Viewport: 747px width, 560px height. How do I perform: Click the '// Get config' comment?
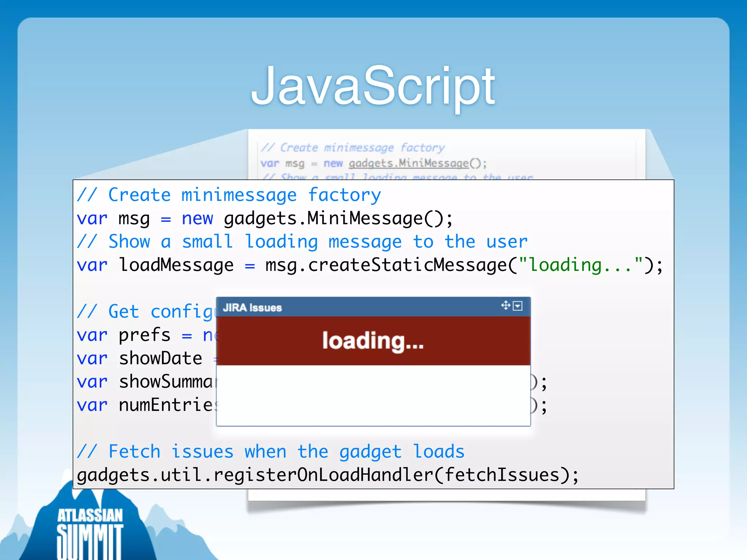147,312
